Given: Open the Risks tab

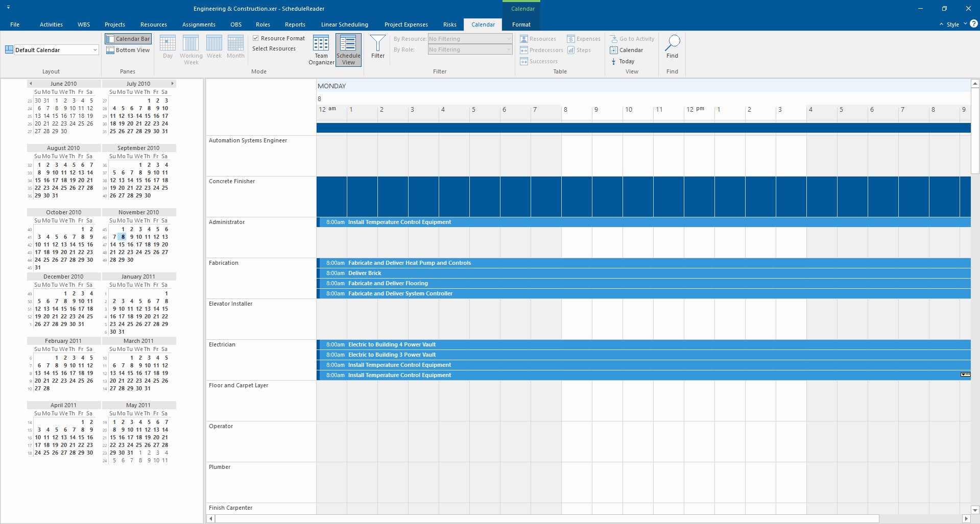Looking at the screenshot, I should [450, 24].
